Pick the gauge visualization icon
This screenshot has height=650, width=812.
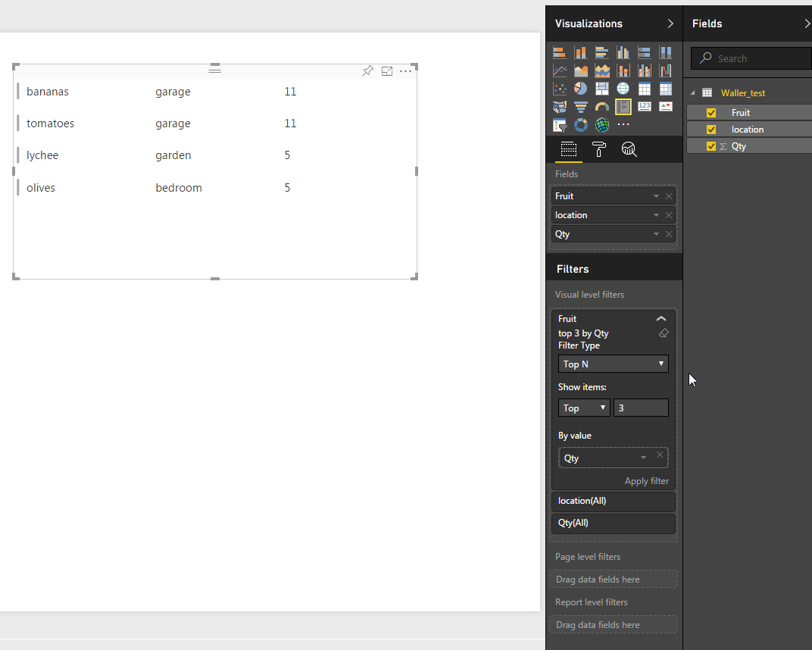pyautogui.click(x=602, y=107)
